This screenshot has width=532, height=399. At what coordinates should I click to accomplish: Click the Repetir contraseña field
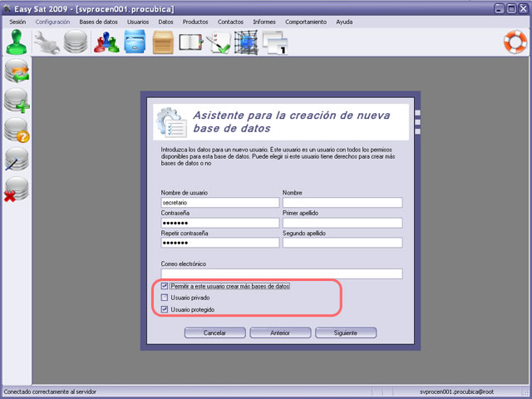pyautogui.click(x=220, y=243)
